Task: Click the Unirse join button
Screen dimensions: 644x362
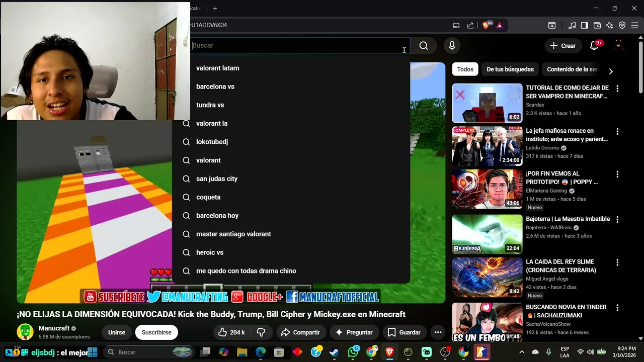Action: point(117,332)
